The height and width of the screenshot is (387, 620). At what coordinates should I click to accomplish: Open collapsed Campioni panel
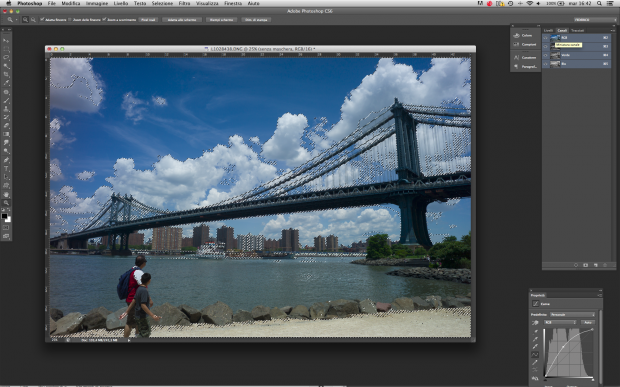tap(525, 44)
